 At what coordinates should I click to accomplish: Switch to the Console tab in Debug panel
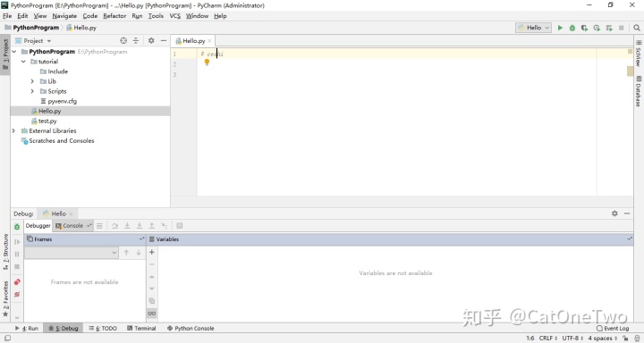[x=73, y=226]
